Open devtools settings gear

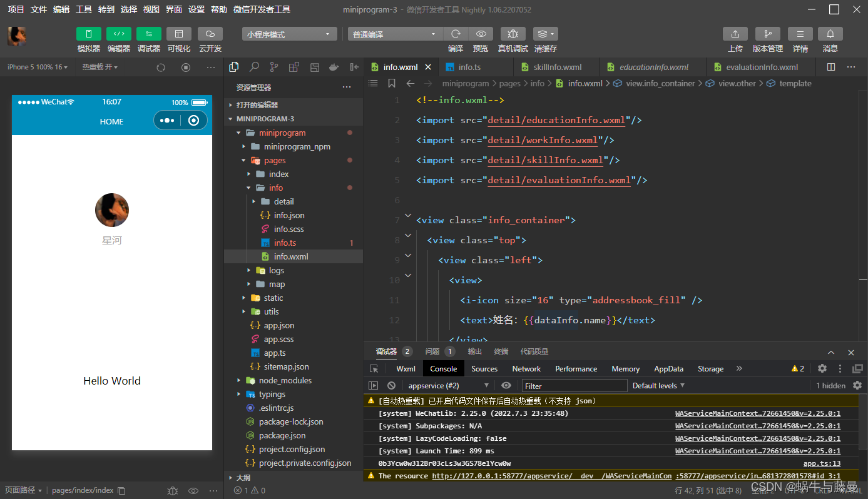tap(822, 369)
